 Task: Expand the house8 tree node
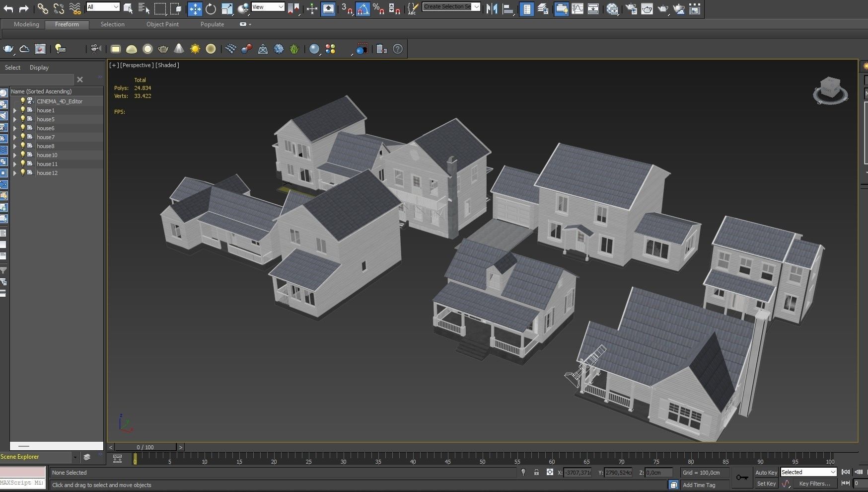(x=15, y=146)
